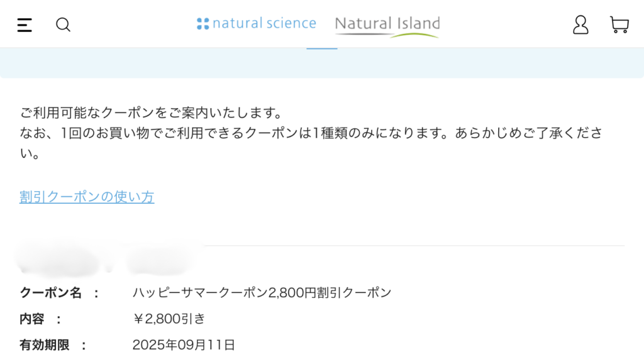Click the light blue banner below header

[x=322, y=63]
